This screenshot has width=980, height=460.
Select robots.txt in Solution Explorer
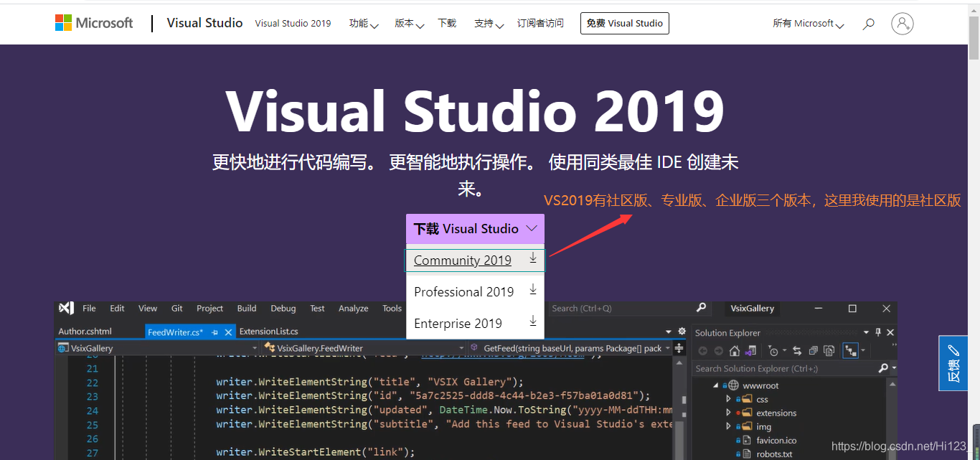pos(774,454)
